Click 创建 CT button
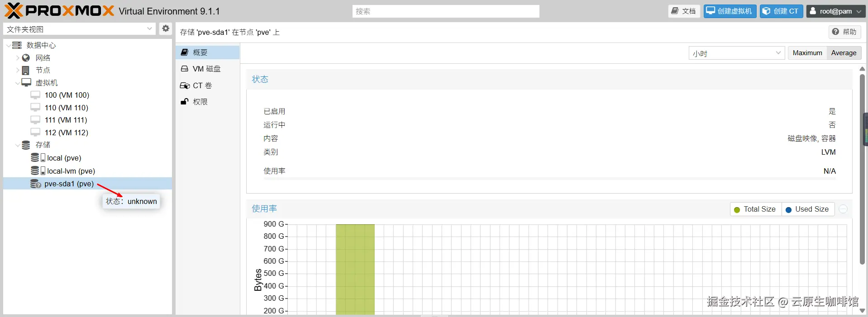This screenshot has height=317, width=868. tap(782, 11)
